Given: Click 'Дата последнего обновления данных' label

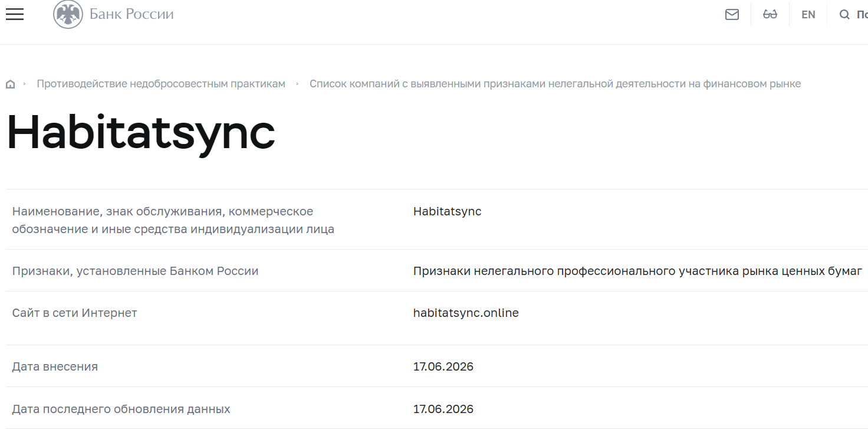Looking at the screenshot, I should coord(121,409).
